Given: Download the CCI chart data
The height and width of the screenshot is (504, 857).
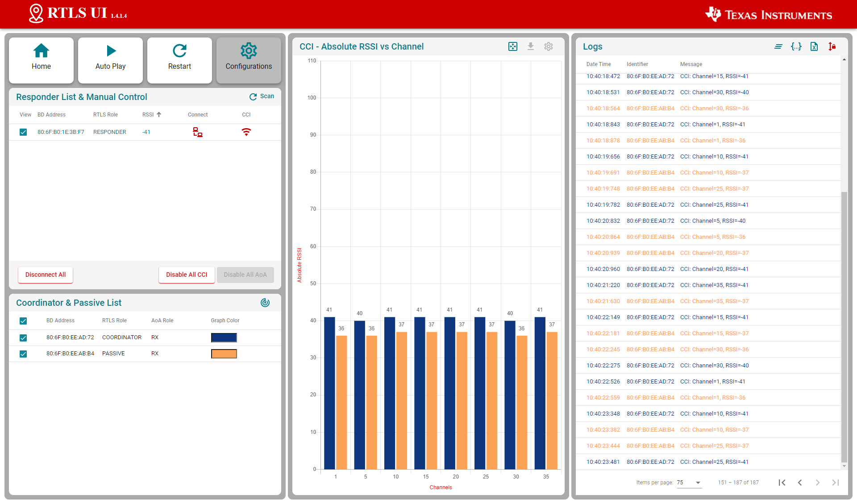Looking at the screenshot, I should (x=531, y=46).
